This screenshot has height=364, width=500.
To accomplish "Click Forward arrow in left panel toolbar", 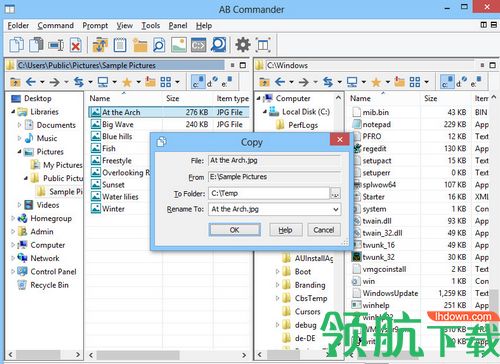I will [55, 82].
